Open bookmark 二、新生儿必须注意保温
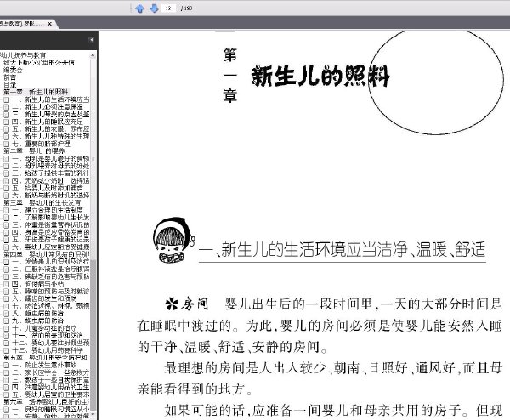The image size is (510, 420). pyautogui.click(x=48, y=107)
